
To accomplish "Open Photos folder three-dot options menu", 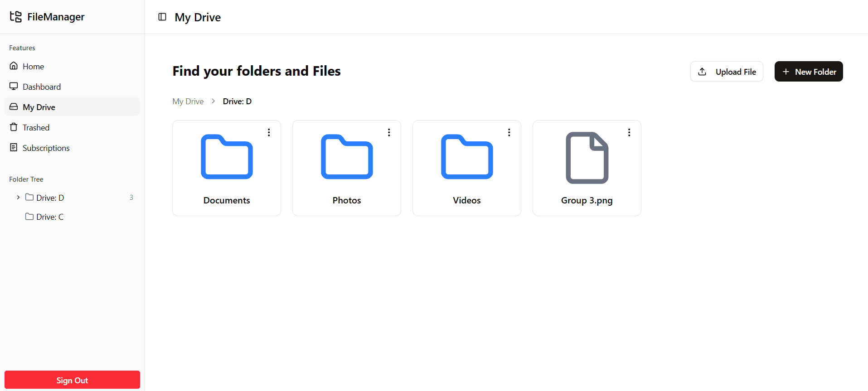I will coord(389,132).
